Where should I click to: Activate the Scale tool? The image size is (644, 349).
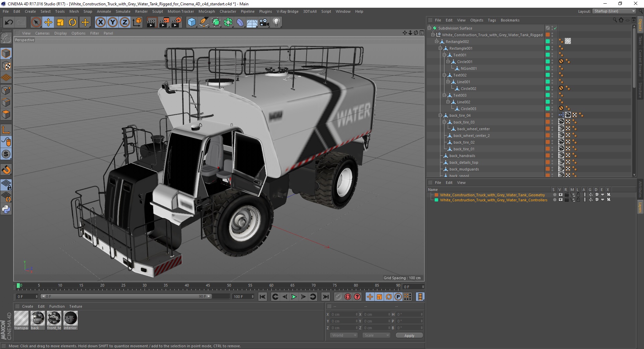[x=60, y=22]
